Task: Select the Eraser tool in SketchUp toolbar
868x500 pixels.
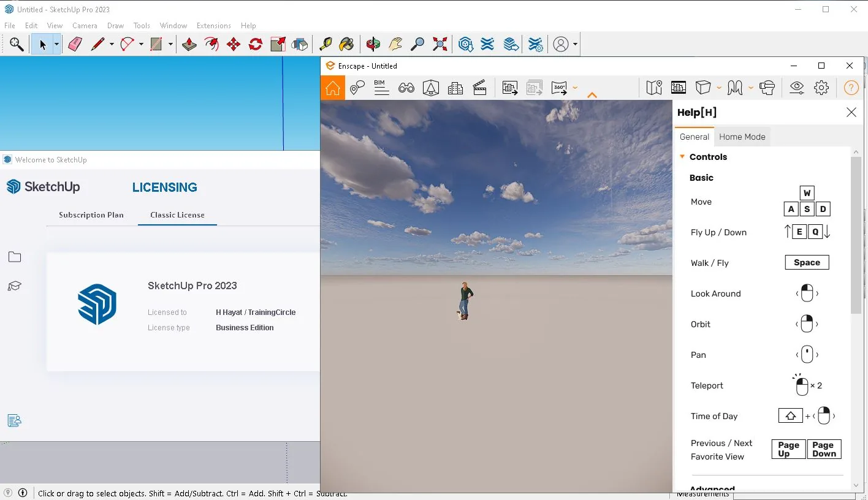Action: [75, 44]
